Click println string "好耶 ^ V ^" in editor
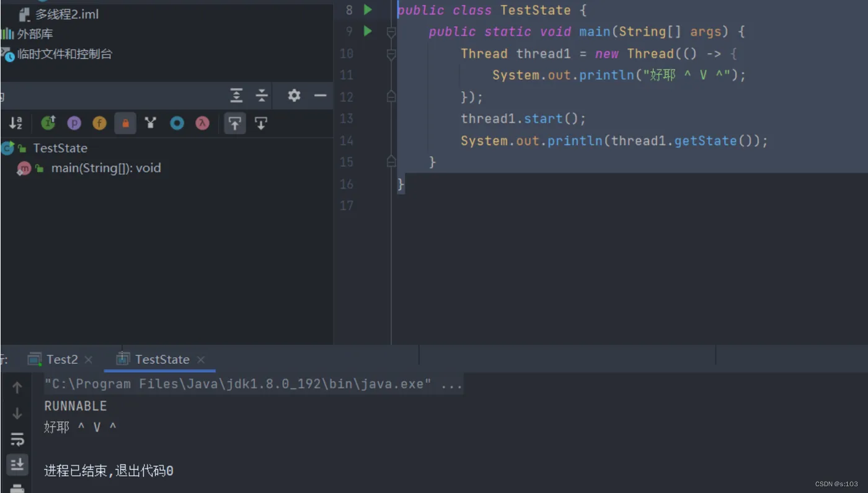Screen dimensions: 868x493 tap(686, 75)
